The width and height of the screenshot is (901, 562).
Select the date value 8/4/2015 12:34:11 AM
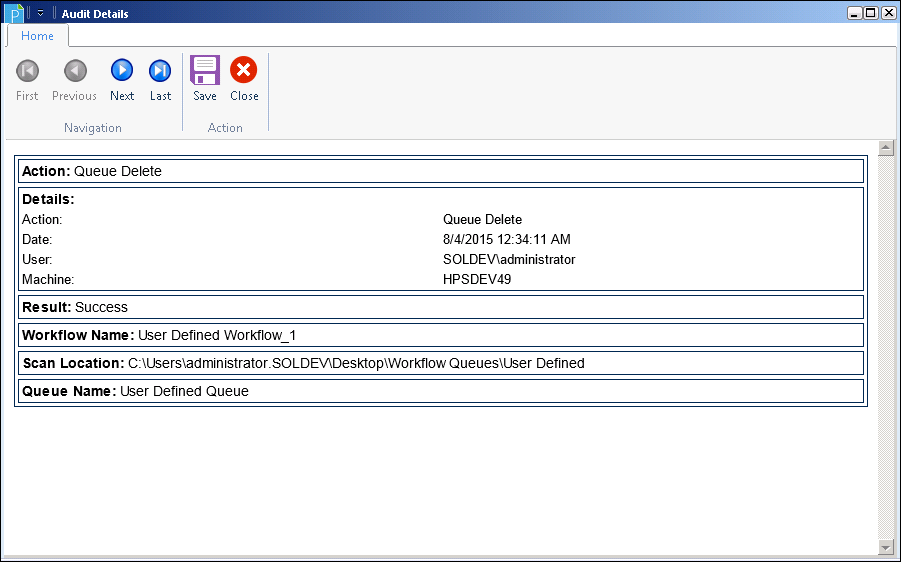coord(506,239)
